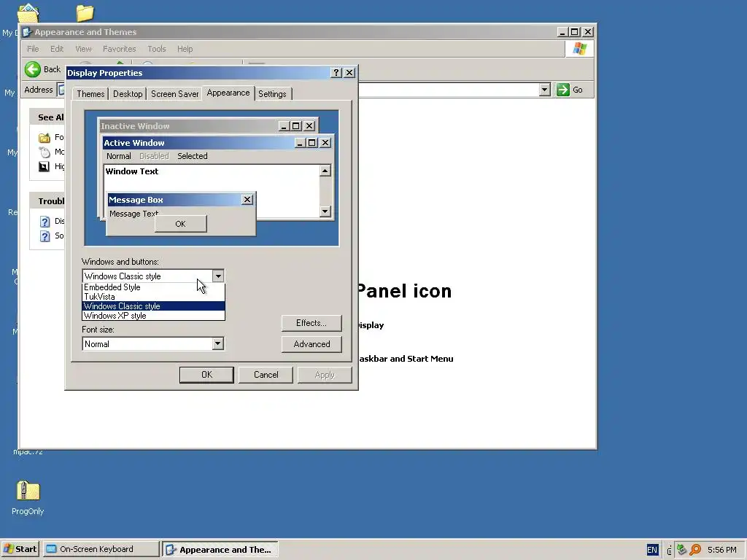The width and height of the screenshot is (747, 560).
Task: Open the Themes tab
Action: coord(90,94)
